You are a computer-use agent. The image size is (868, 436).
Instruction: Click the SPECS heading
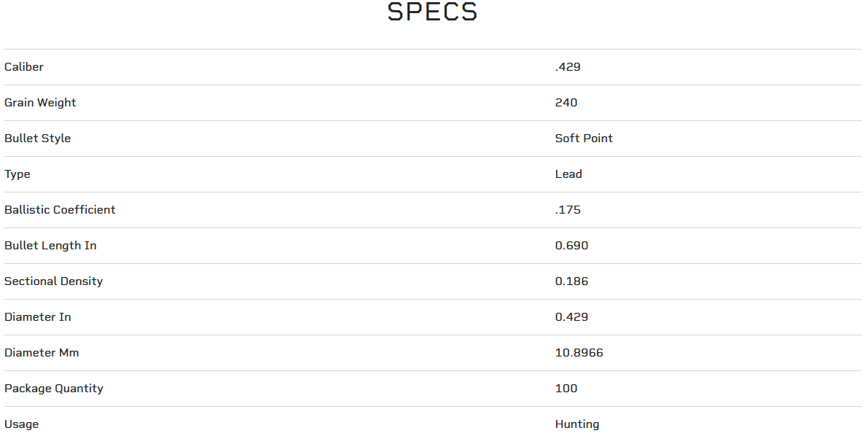pyautogui.click(x=432, y=12)
